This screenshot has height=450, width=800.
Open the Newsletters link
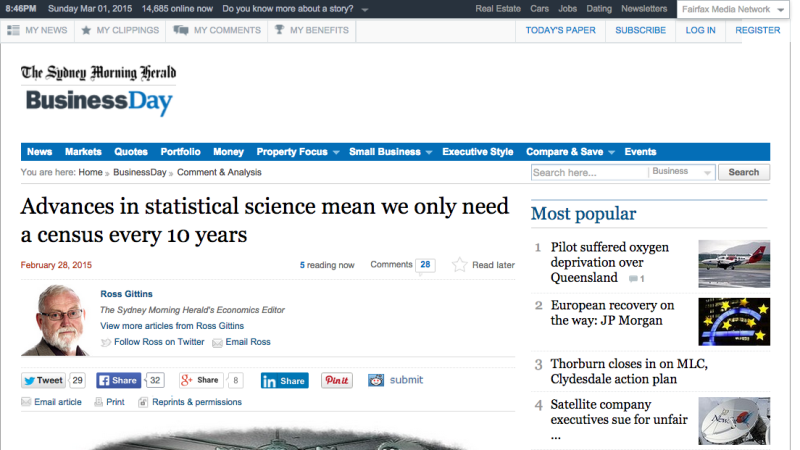tap(644, 9)
